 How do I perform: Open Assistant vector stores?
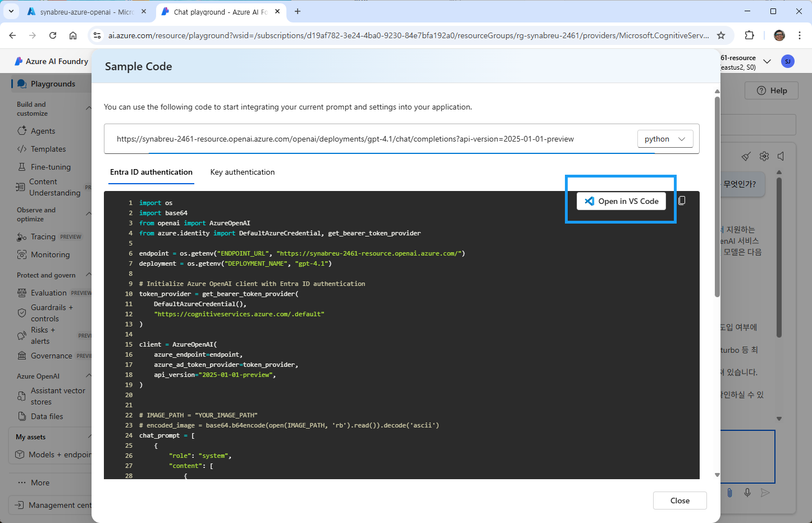[x=58, y=396]
